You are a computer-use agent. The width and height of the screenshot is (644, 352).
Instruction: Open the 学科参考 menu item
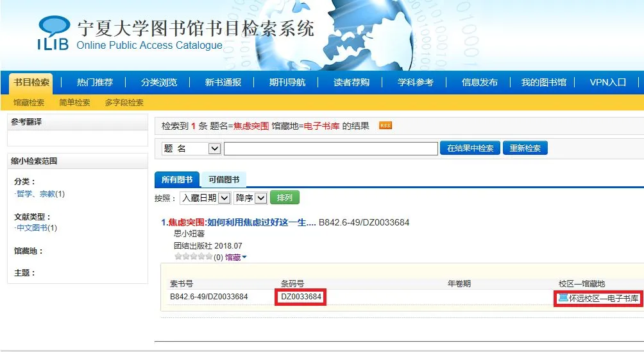pyautogui.click(x=415, y=82)
